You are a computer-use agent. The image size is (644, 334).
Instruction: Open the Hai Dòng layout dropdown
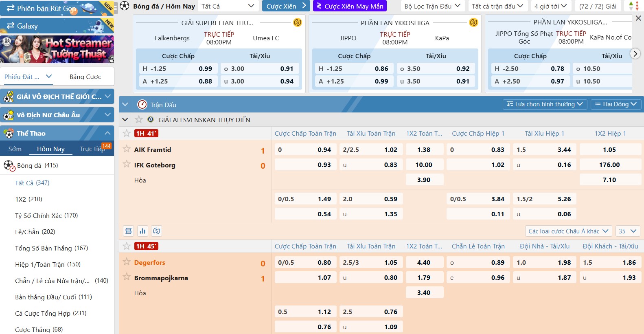click(616, 104)
